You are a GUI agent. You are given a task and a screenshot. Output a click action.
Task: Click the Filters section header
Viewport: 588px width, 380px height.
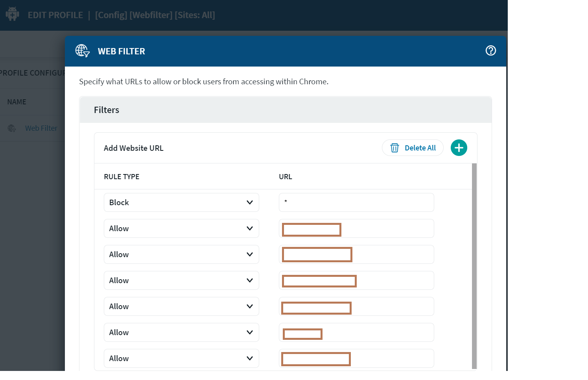point(107,110)
